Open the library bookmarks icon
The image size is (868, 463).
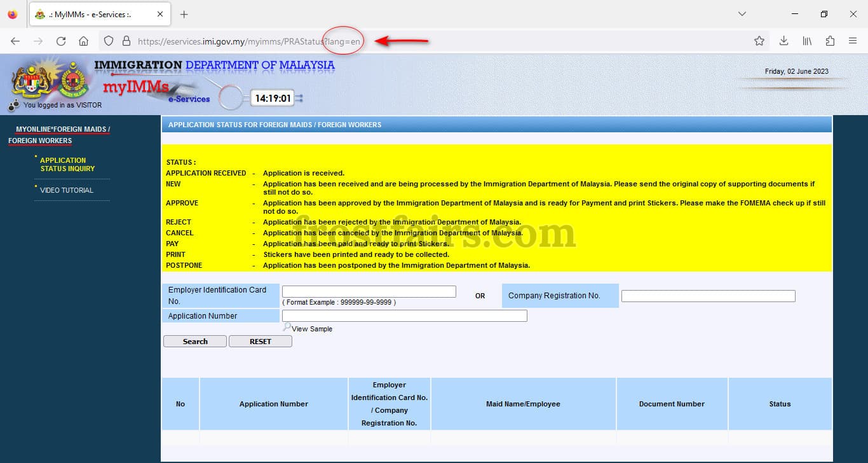click(807, 41)
